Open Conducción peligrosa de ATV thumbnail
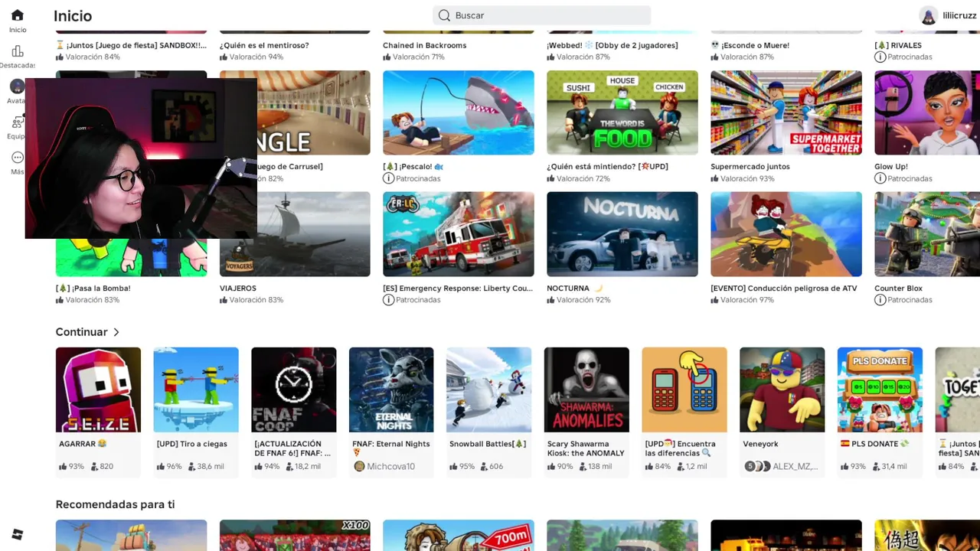The width and height of the screenshot is (980, 551). [x=786, y=234]
